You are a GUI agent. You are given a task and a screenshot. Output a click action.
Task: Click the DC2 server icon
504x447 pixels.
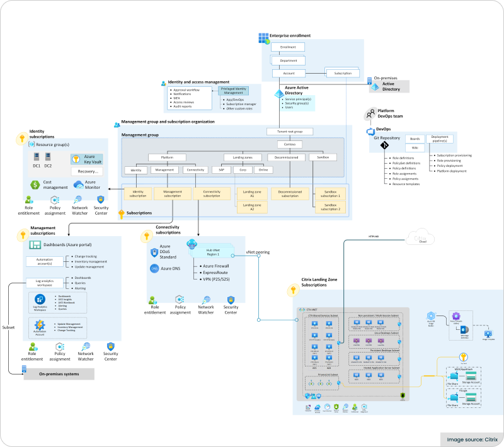pyautogui.click(x=48, y=157)
